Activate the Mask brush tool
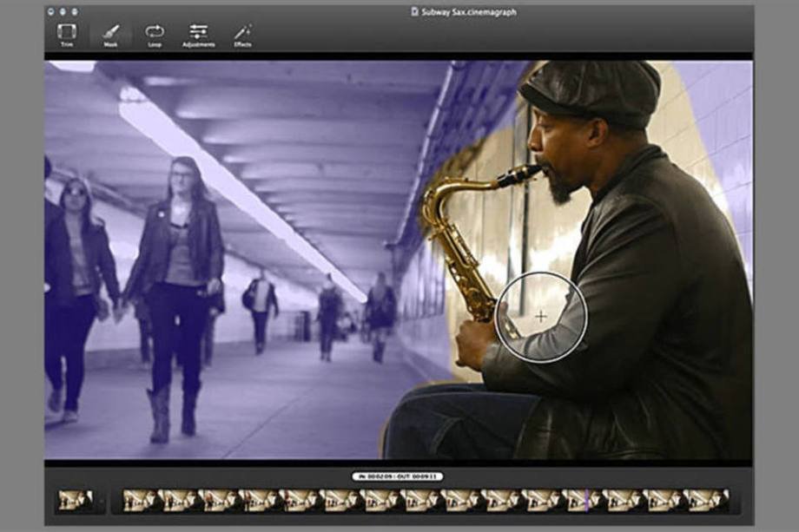The height and width of the screenshot is (532, 799). (x=110, y=33)
